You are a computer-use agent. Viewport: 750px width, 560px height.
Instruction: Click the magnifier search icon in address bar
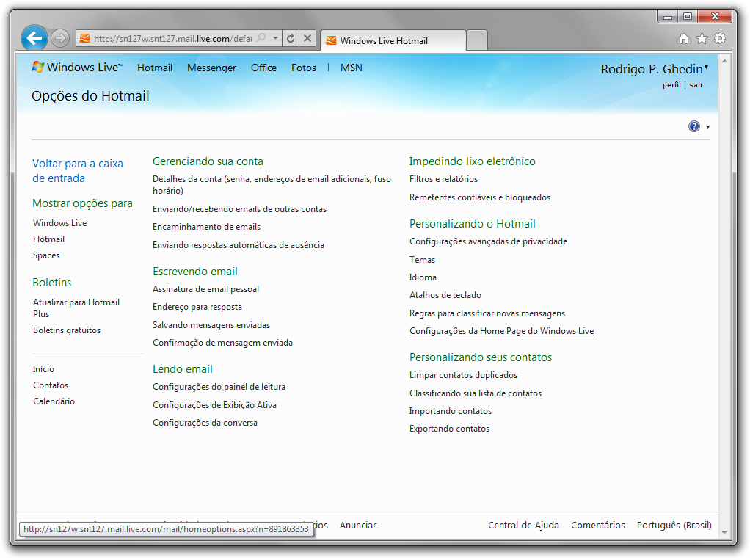coord(261,37)
